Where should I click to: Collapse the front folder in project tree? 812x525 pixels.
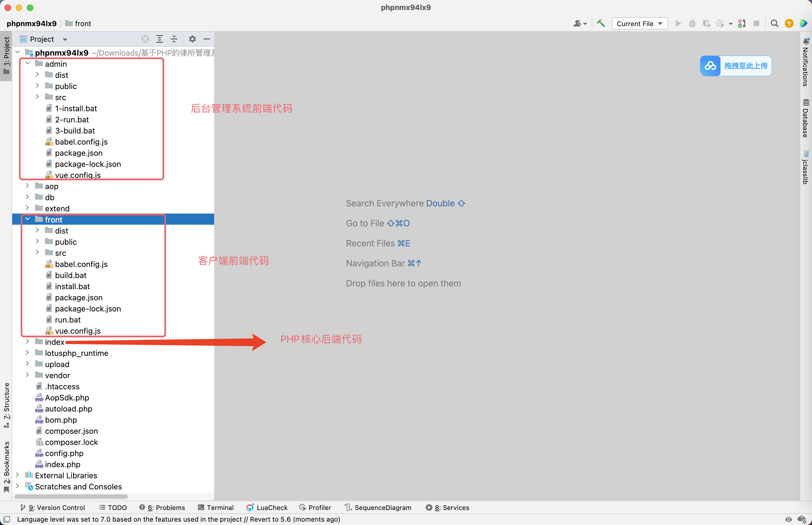(28, 220)
